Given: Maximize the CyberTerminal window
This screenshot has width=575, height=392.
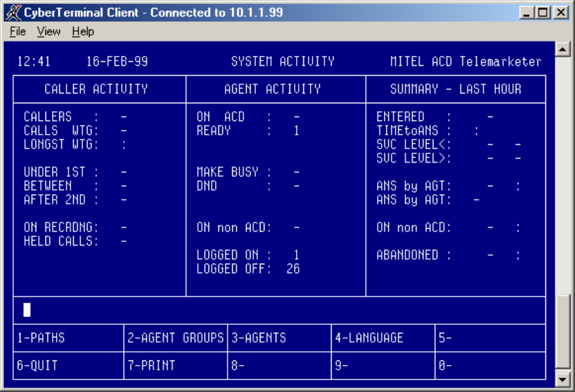Looking at the screenshot, I should [543, 13].
